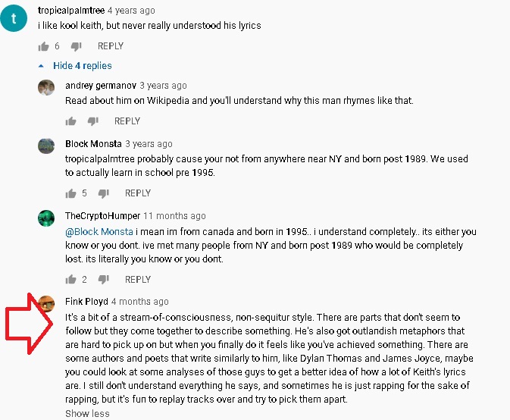The image size is (510, 420).
Task: Reply to tropicalpalmtree's comment
Action: [111, 46]
